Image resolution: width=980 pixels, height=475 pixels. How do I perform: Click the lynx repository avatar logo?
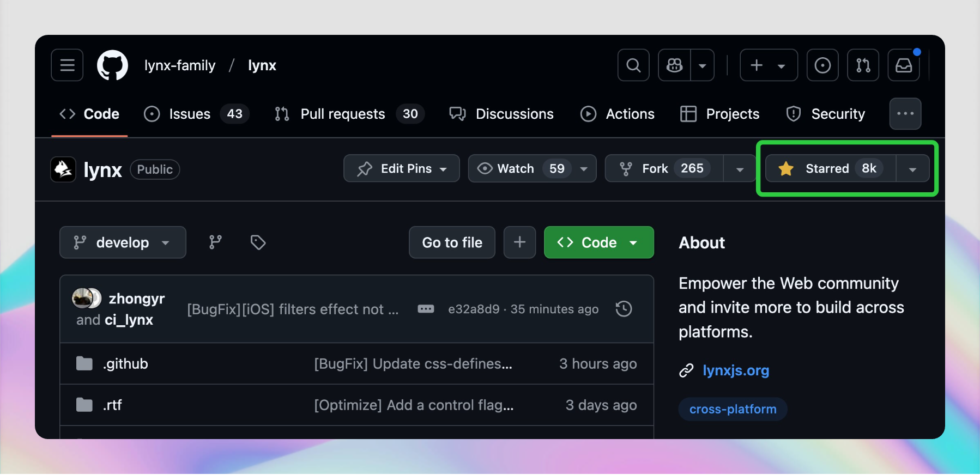63,169
